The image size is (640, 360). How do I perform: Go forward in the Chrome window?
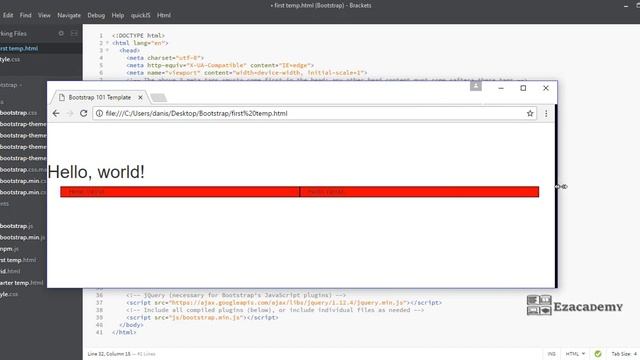[70, 113]
